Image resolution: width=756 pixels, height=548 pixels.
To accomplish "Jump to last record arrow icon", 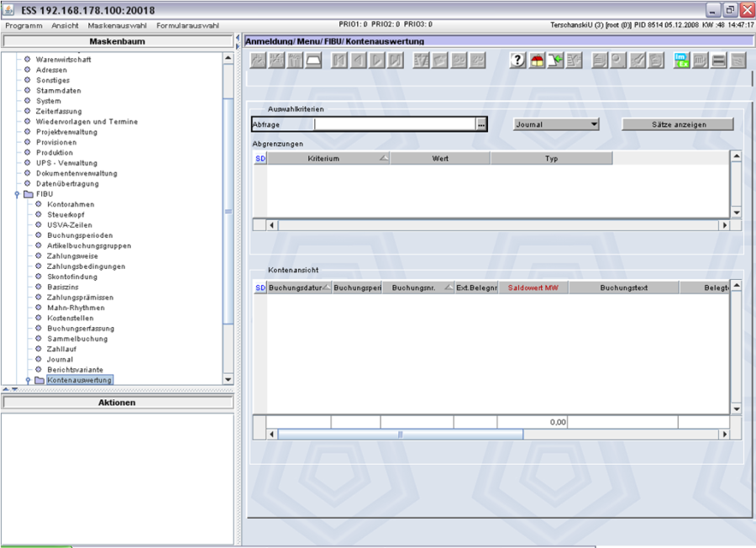I will (x=396, y=61).
